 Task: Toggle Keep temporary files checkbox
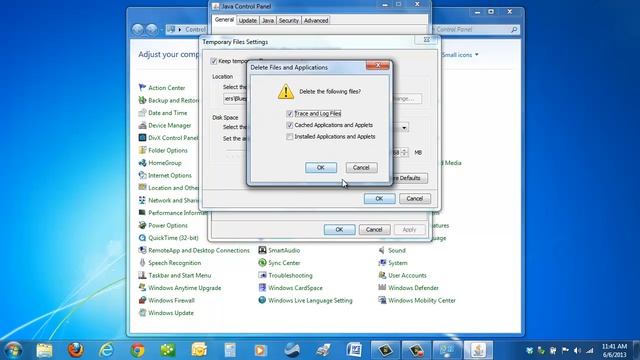[213, 61]
